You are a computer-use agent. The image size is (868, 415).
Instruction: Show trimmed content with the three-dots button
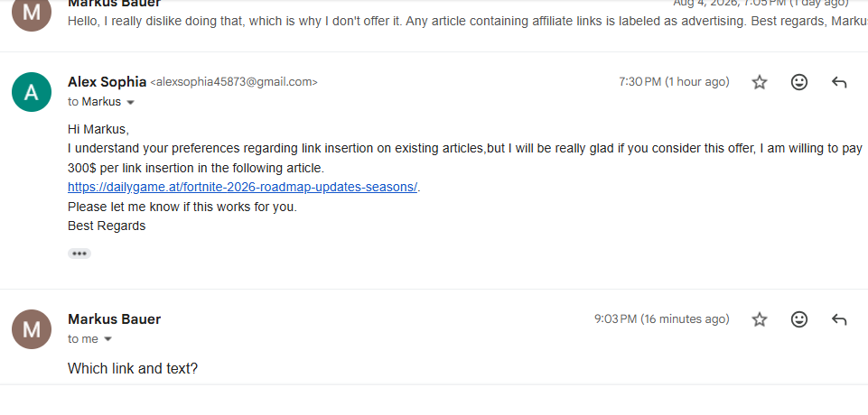point(79,254)
